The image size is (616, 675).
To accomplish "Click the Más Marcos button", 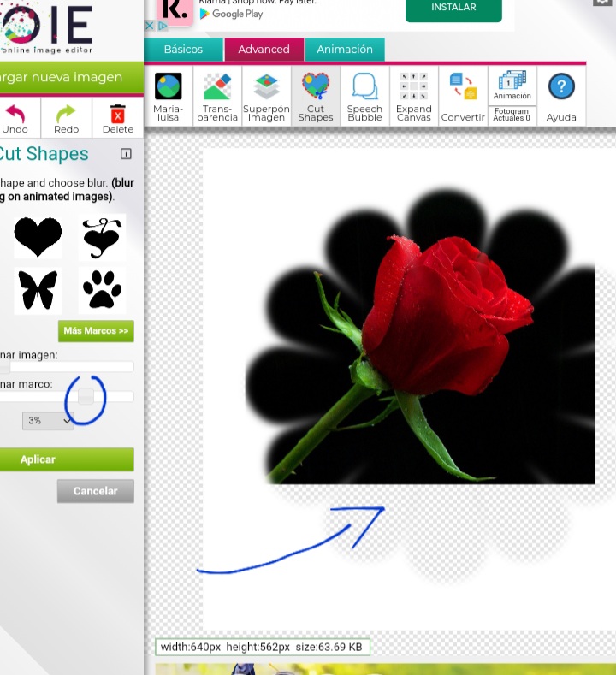I will point(96,331).
